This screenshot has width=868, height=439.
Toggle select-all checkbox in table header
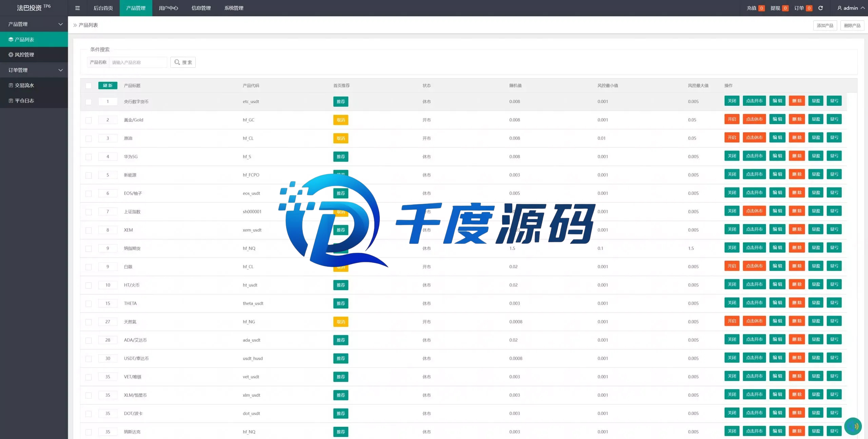[88, 86]
